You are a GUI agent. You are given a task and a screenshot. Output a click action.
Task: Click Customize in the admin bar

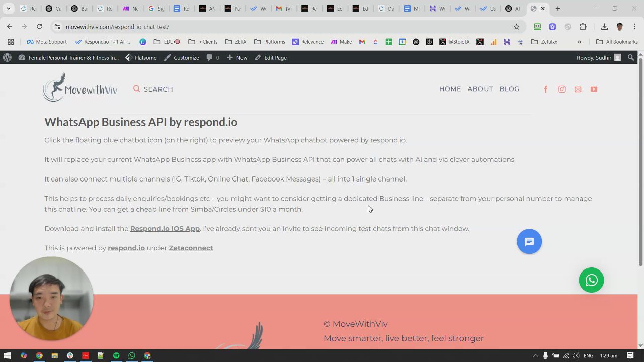point(182,58)
